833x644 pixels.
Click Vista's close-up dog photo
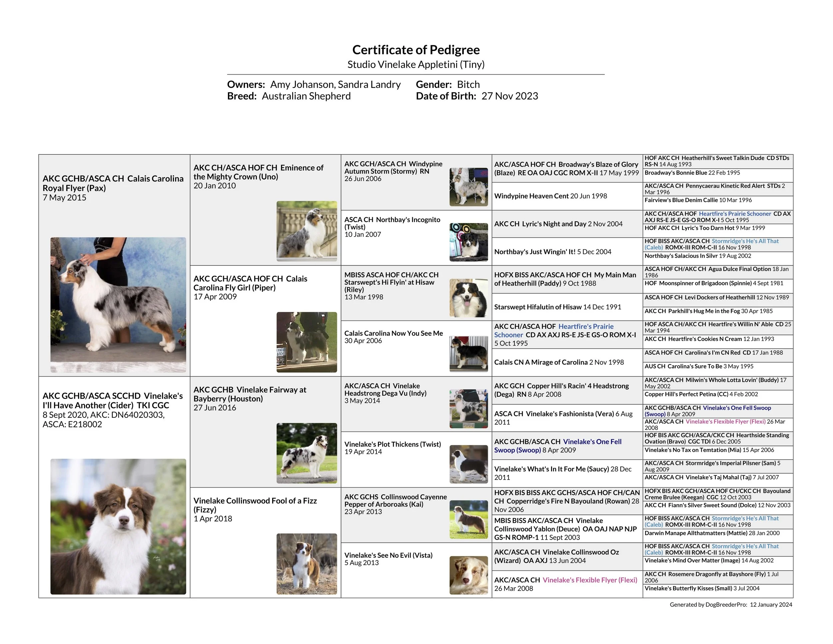[x=468, y=575]
